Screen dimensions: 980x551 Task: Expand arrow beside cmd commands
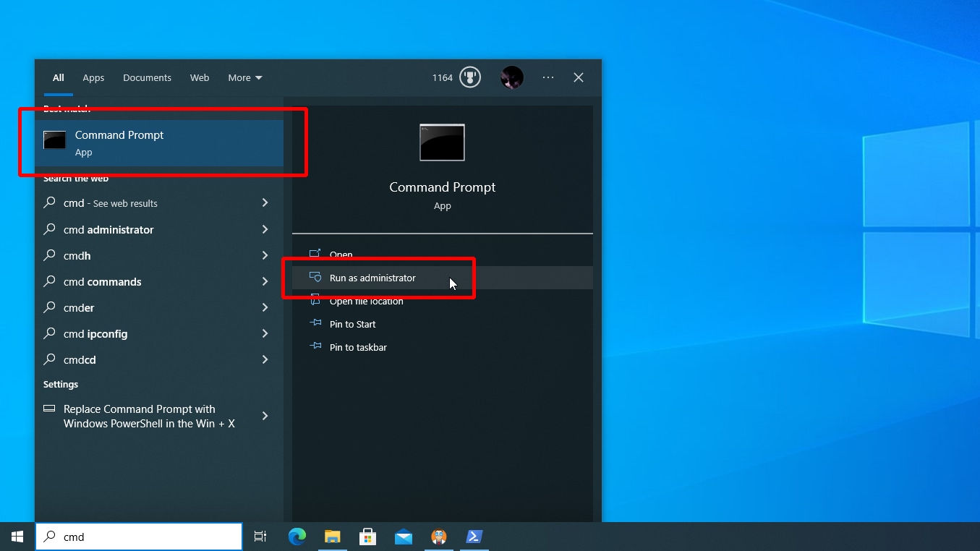265,281
